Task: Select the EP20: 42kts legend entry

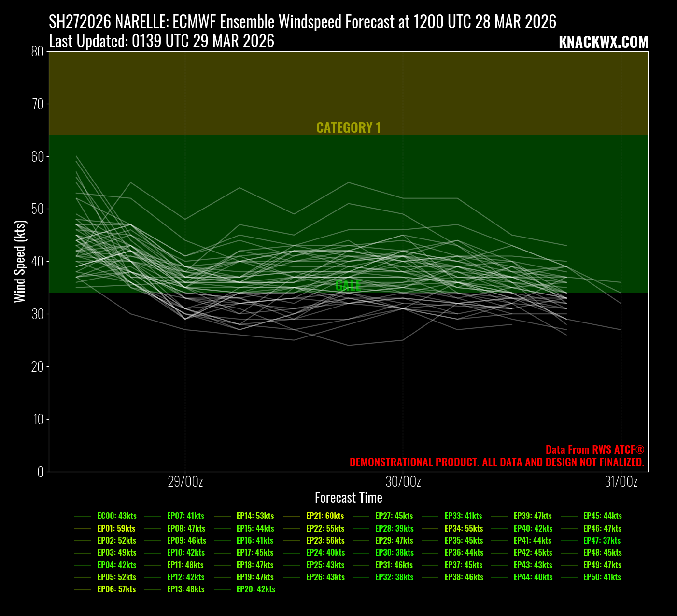Action: pos(256,589)
